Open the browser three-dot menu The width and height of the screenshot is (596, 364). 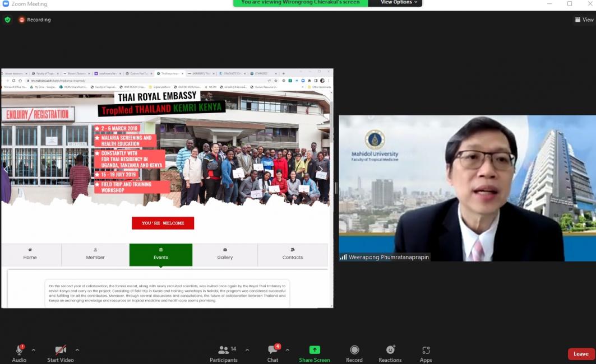pos(329,81)
